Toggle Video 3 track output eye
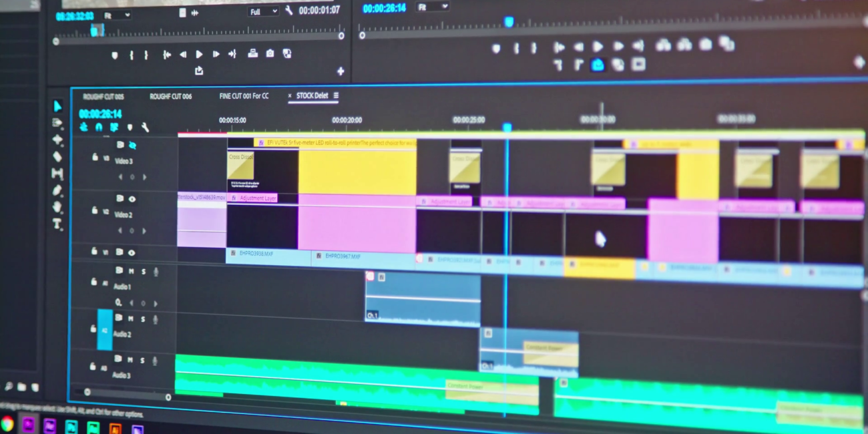This screenshot has width=868, height=434. (x=132, y=145)
